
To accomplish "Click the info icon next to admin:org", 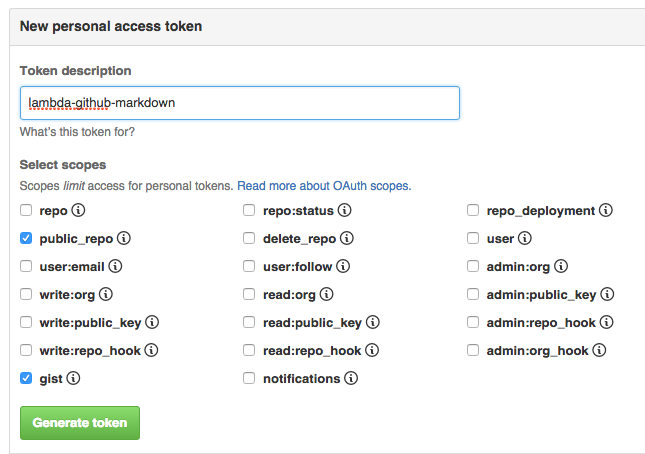I will [x=561, y=267].
